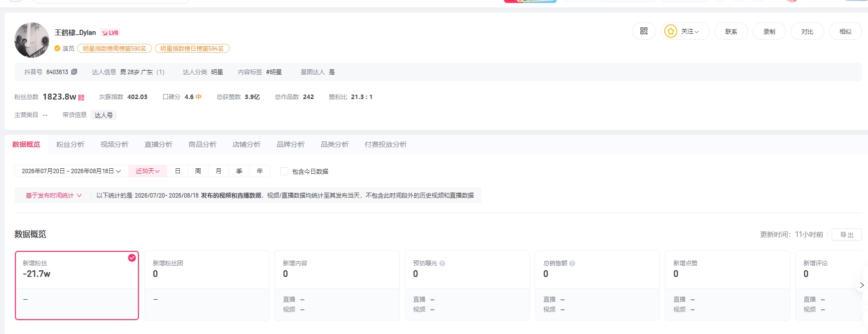The image size is (868, 334).
Task: Switch to the 粉丝分析 tab
Action: pyautogui.click(x=70, y=144)
